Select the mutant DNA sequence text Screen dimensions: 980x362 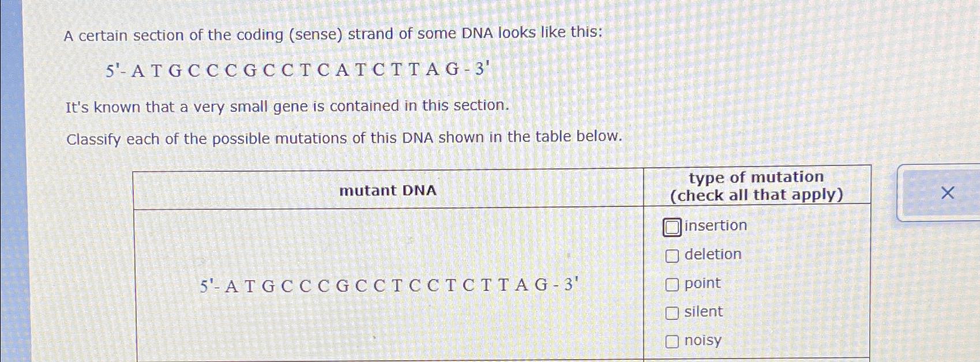tap(388, 286)
